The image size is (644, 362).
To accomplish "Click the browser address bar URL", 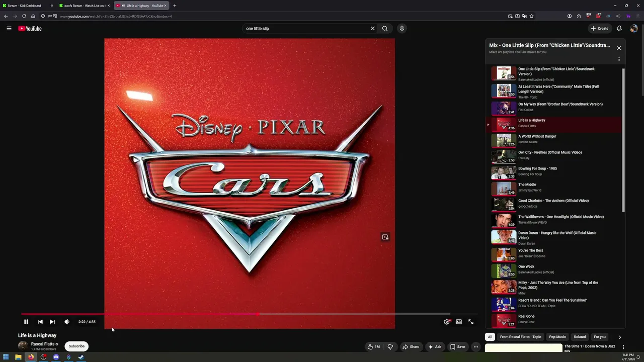I will pyautogui.click(x=116, y=17).
